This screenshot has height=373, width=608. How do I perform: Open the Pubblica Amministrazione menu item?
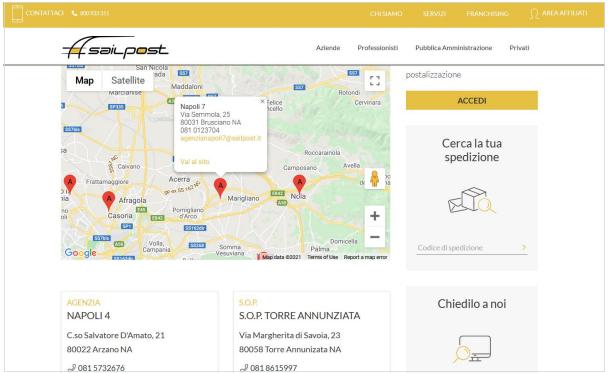click(453, 48)
